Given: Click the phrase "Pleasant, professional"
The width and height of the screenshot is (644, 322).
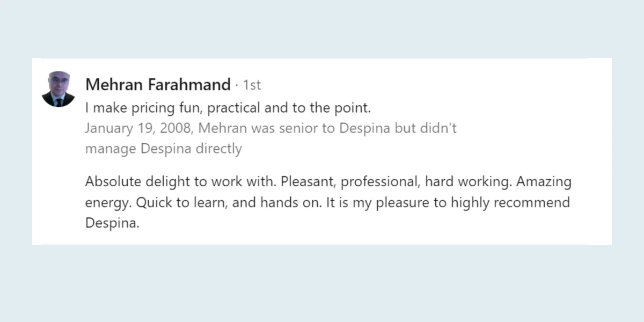Looking at the screenshot, I should coord(349,182).
